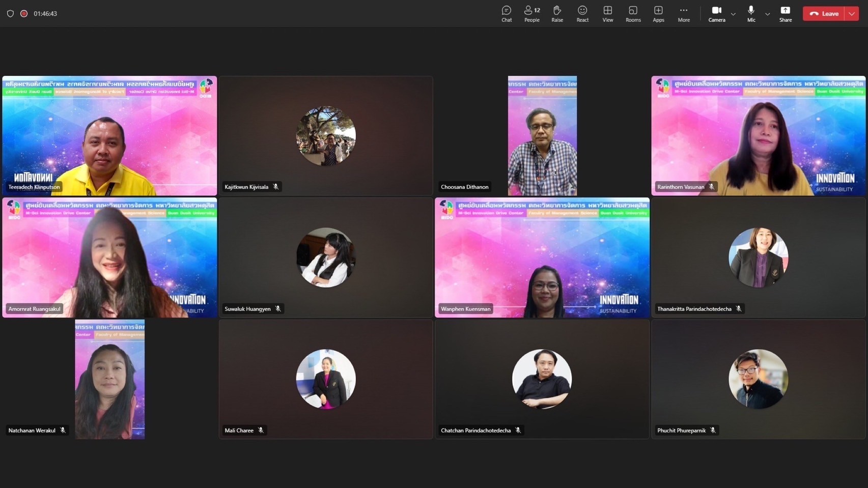This screenshot has height=488, width=868.
Task: Click the shield security icon
Action: pos(10,14)
